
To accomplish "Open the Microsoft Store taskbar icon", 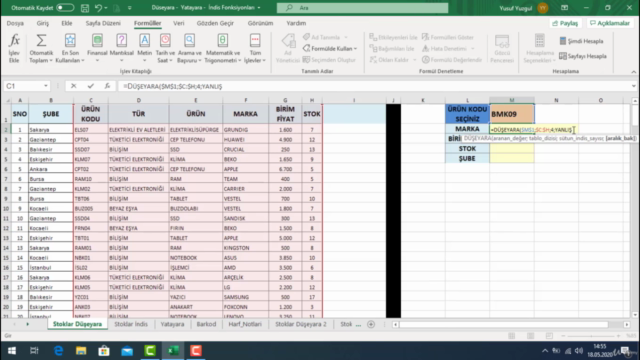I will point(104,351).
